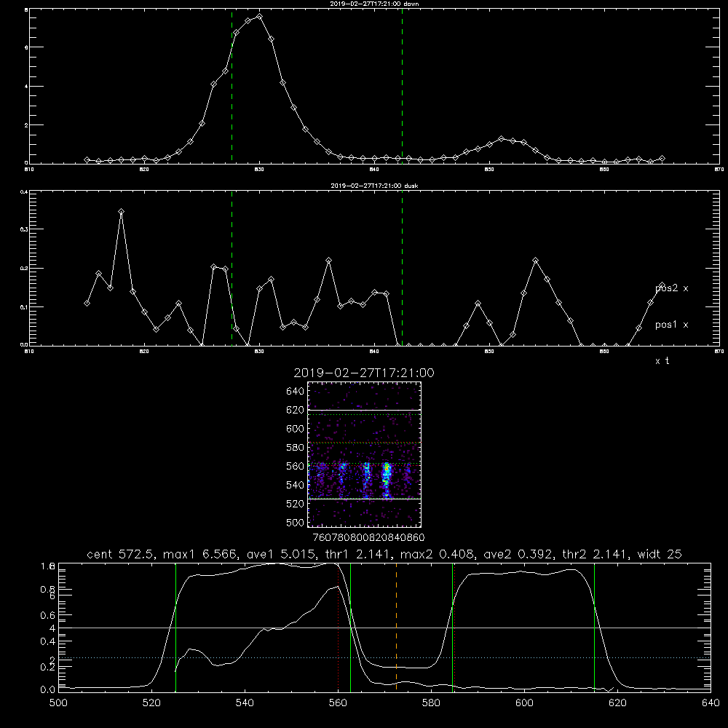Click dusk plot y-axis label '0.3'

click(24, 229)
